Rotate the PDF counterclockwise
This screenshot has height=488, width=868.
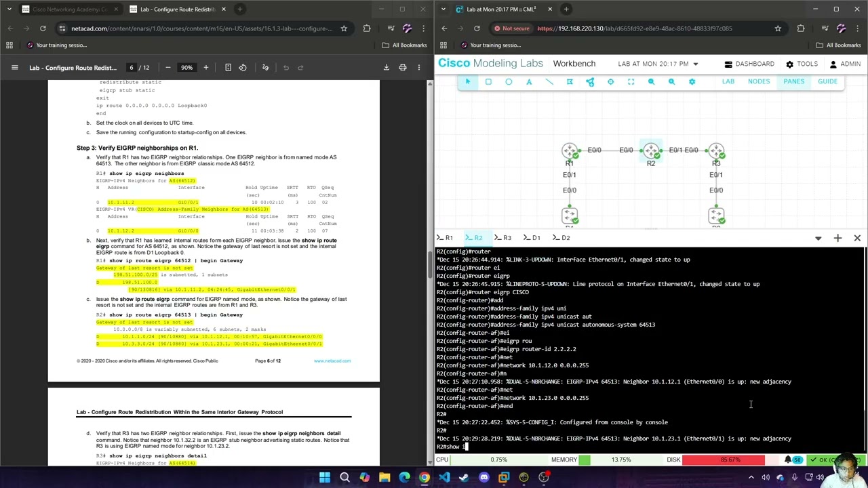click(x=243, y=67)
